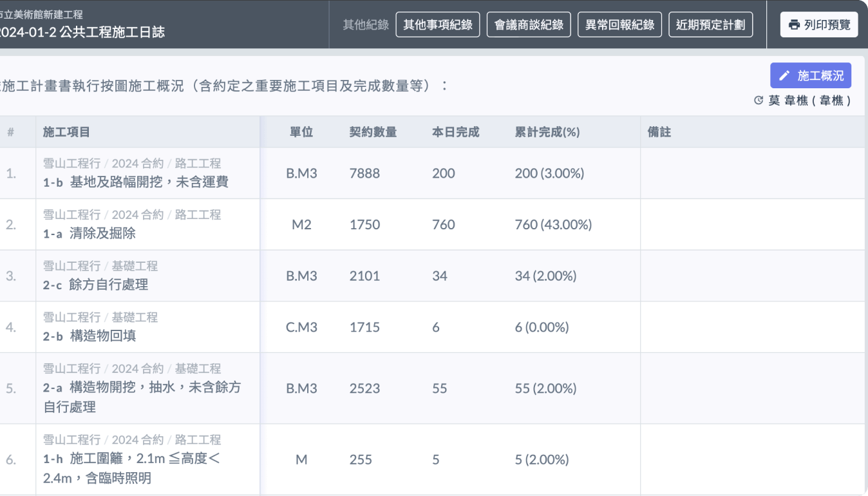Click the 2024-01-2 公共工程施工日誌 title

(82, 32)
